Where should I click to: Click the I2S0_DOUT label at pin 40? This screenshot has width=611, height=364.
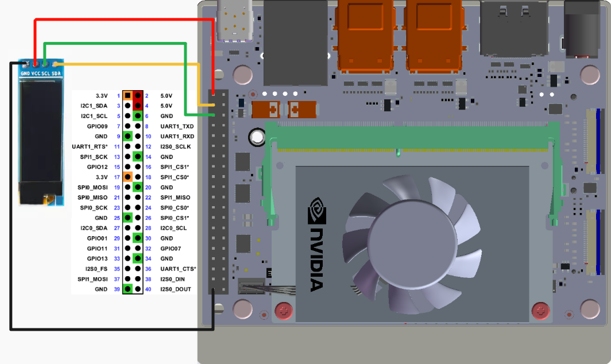(x=176, y=289)
